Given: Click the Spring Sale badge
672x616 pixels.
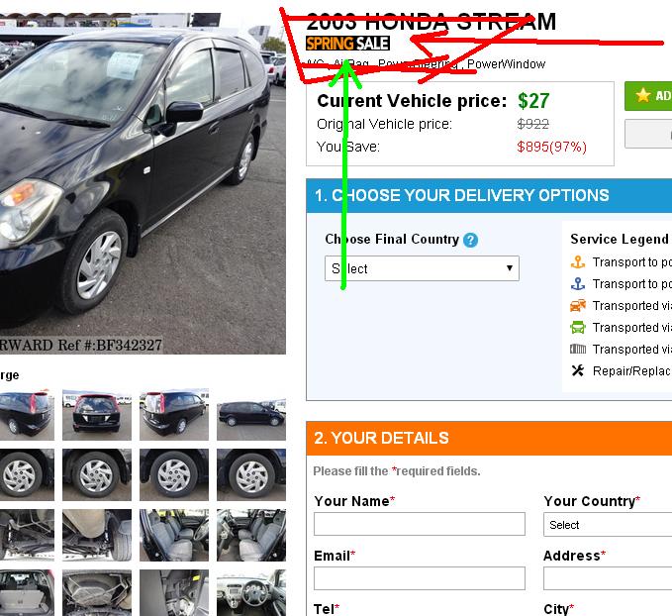Looking at the screenshot, I should click(x=347, y=44).
